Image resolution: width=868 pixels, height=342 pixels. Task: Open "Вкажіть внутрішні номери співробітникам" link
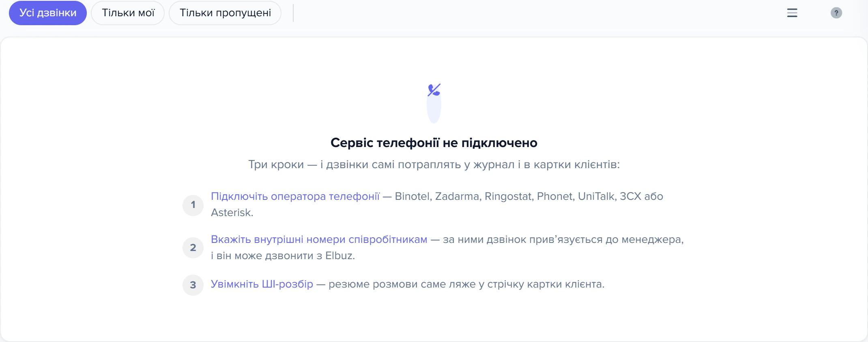coord(319,239)
